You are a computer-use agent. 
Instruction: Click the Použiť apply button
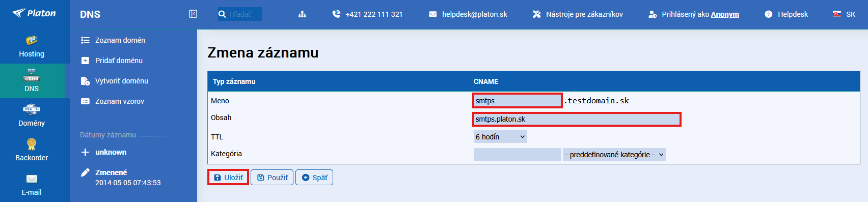point(272,177)
